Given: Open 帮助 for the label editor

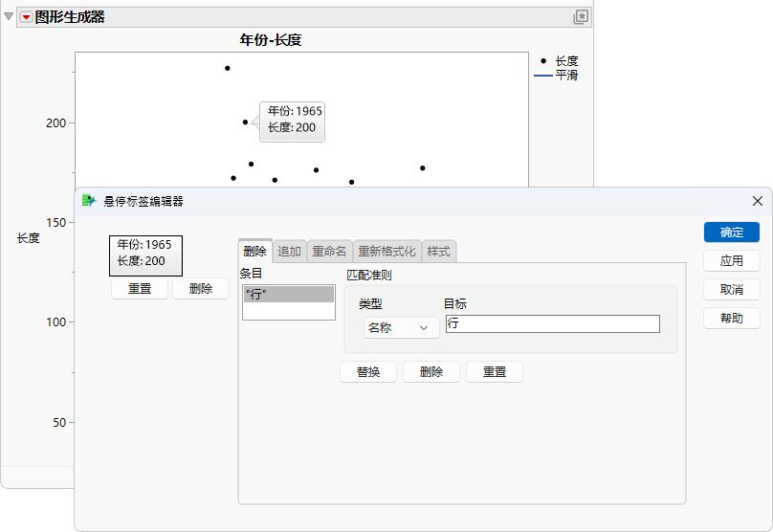Looking at the screenshot, I should click(x=732, y=318).
